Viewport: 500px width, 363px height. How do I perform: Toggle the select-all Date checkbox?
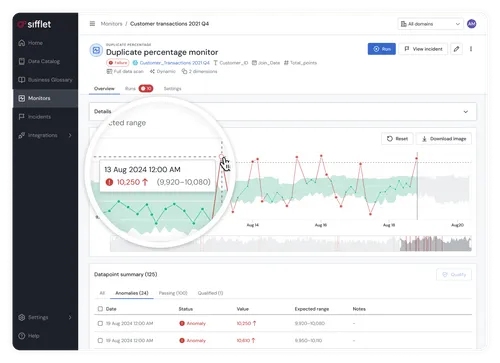100,309
